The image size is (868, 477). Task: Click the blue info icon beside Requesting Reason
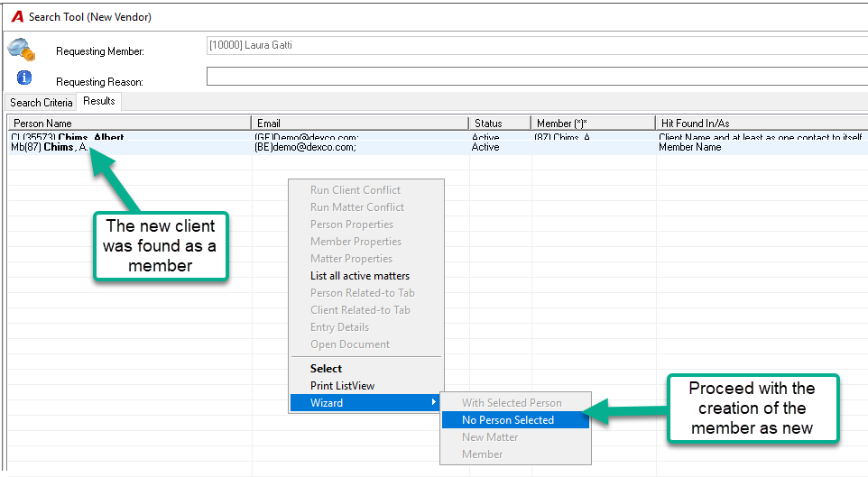tap(23, 78)
